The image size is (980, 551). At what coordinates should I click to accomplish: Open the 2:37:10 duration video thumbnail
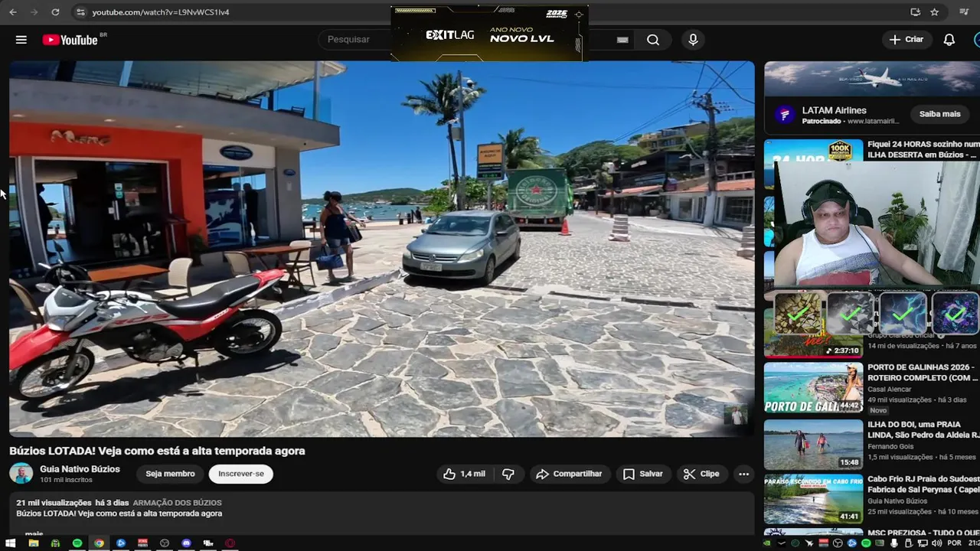(x=813, y=346)
